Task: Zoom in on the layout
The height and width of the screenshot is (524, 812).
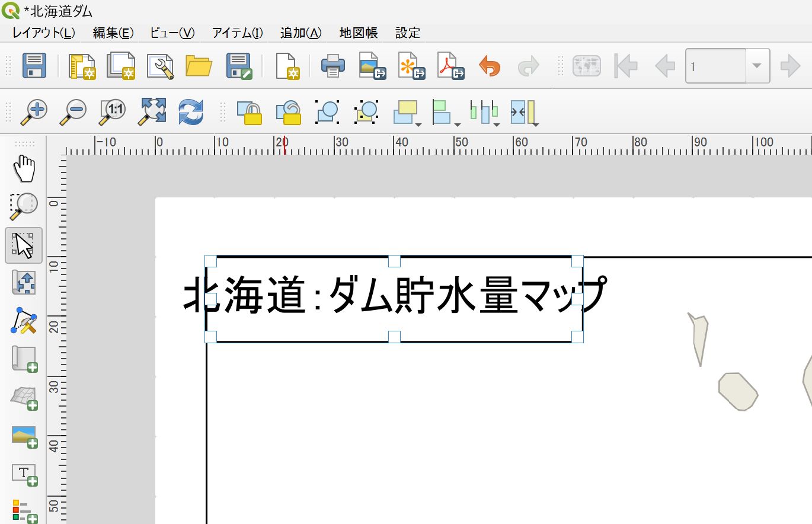Action: 34,112
